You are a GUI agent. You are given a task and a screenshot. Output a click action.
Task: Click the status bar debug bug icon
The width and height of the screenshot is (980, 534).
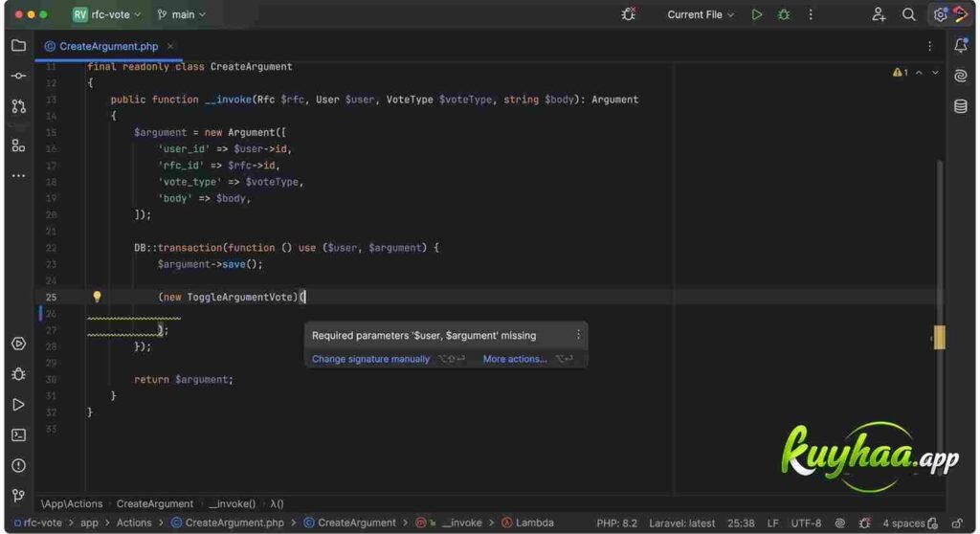864,523
